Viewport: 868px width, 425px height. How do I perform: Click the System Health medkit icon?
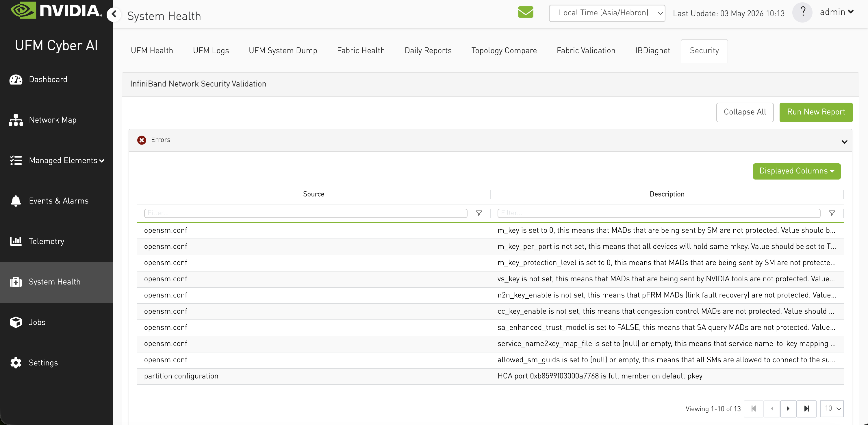(x=16, y=282)
